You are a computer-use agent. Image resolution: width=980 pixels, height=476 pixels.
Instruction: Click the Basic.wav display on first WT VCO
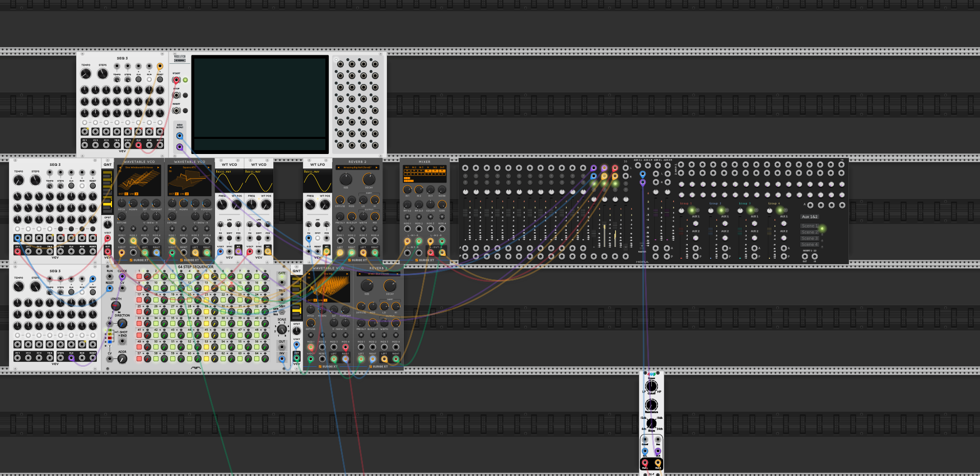(230, 181)
